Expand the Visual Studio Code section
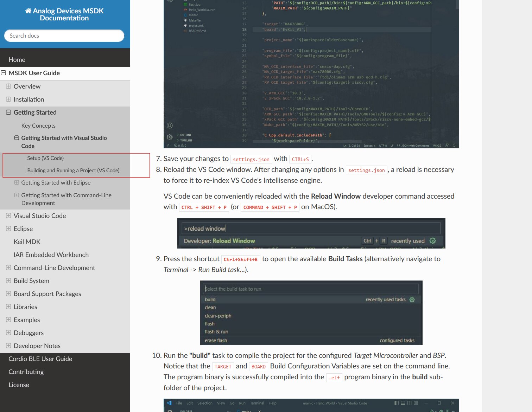 click(x=8, y=215)
